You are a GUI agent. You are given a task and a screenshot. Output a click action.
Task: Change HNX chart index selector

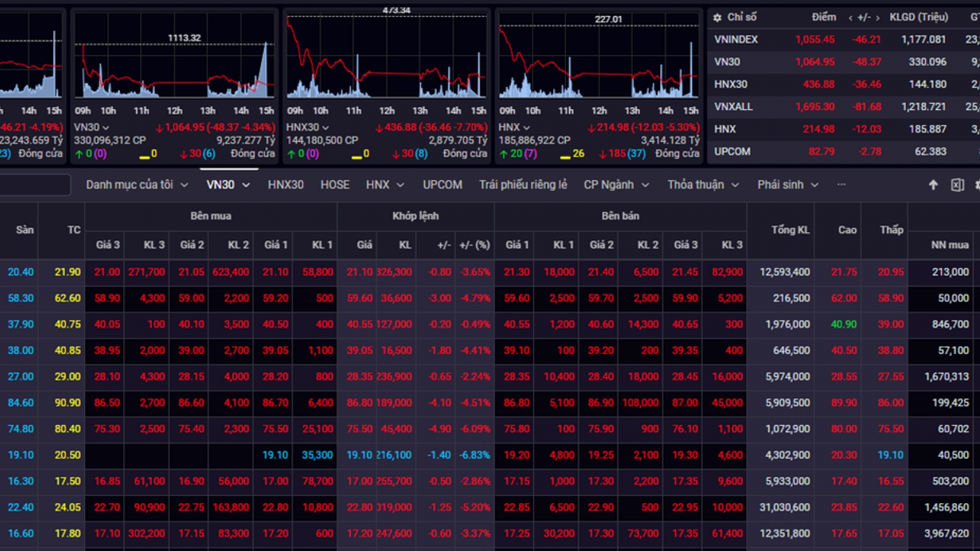tap(514, 127)
